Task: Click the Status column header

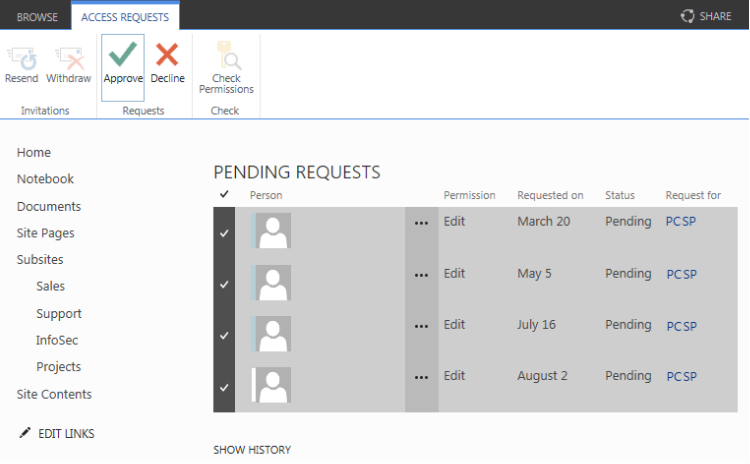Action: 620,195
